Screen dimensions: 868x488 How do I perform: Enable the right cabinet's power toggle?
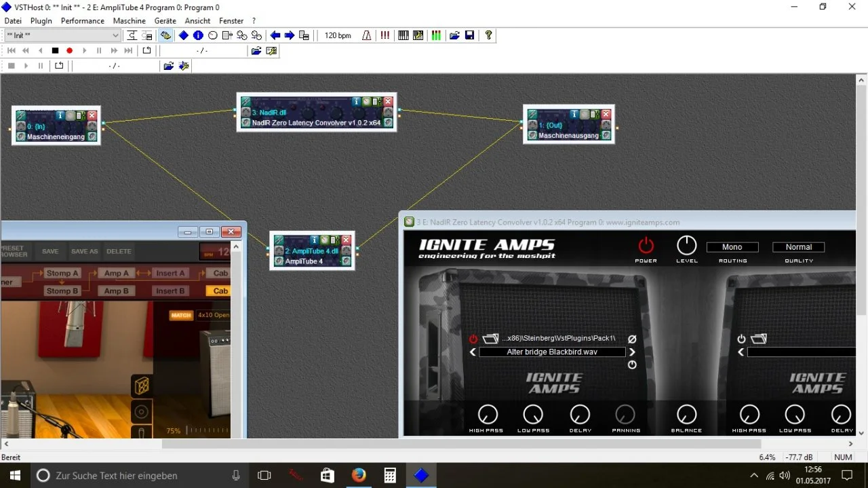741,339
